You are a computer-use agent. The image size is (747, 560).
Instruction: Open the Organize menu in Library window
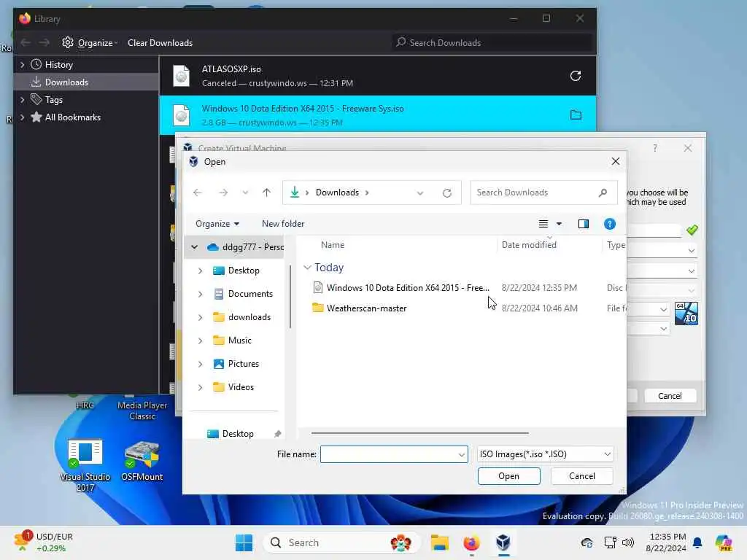[90, 43]
